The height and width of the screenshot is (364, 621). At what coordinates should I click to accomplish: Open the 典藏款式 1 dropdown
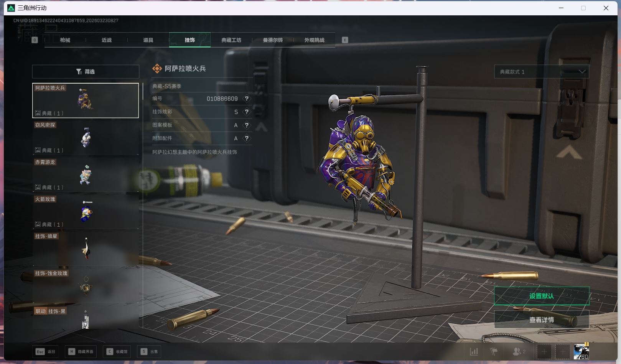point(541,72)
